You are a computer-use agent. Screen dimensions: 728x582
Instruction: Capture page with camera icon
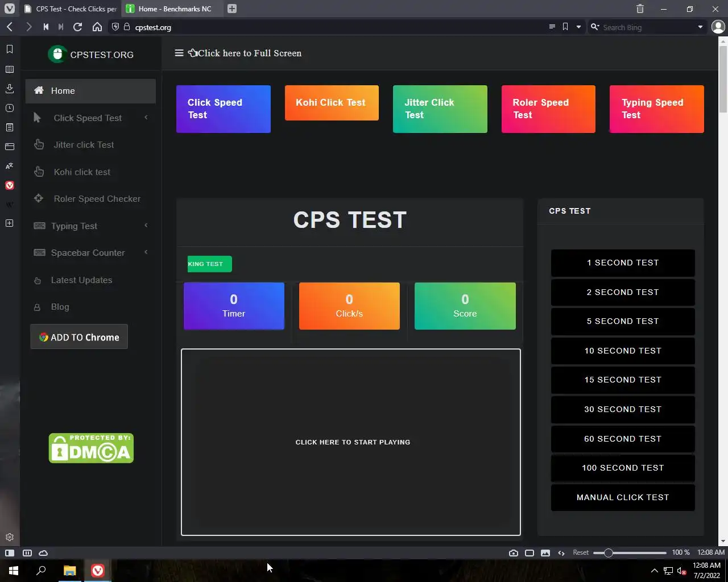tap(514, 553)
